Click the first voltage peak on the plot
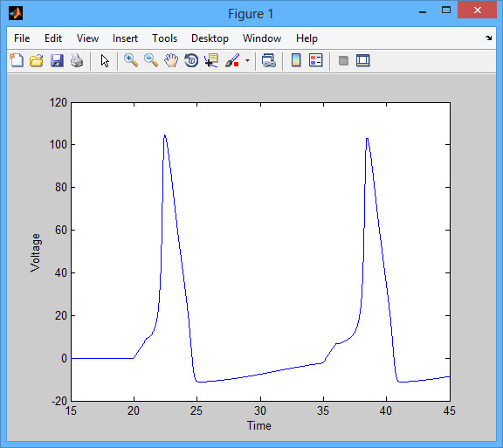The image size is (503, 448). [x=164, y=135]
